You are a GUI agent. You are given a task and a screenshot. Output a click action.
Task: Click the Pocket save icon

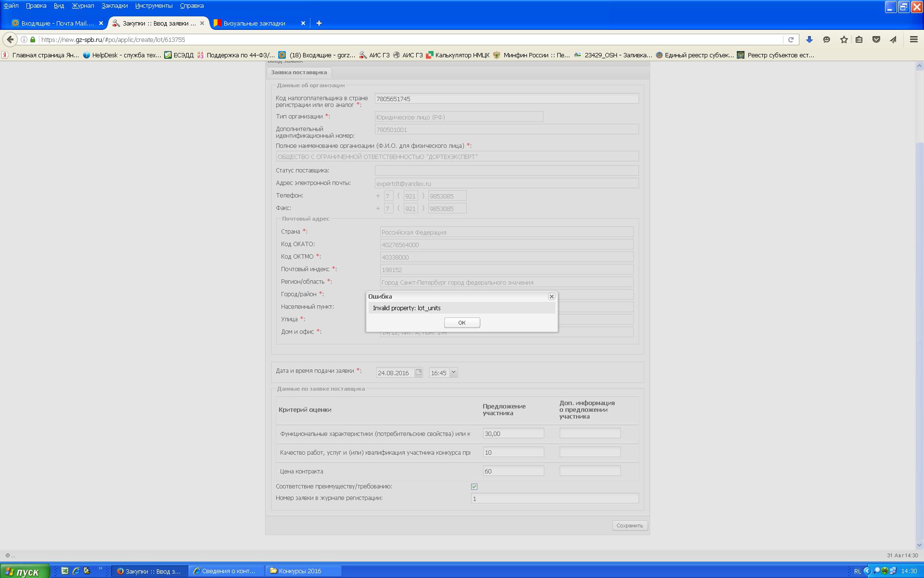(x=876, y=39)
